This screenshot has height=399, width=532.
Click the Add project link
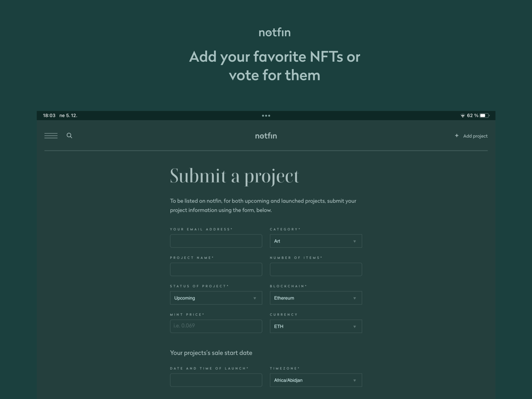point(475,136)
